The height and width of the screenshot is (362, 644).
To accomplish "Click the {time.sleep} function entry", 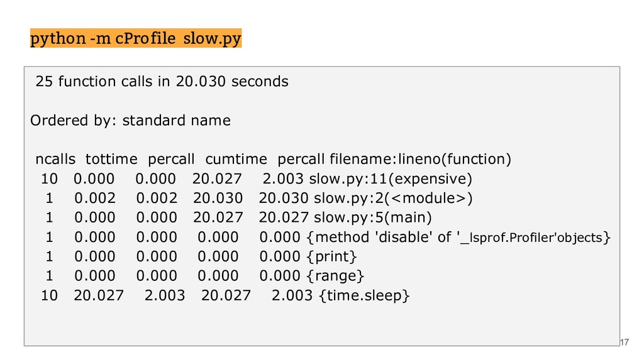I will [x=364, y=295].
